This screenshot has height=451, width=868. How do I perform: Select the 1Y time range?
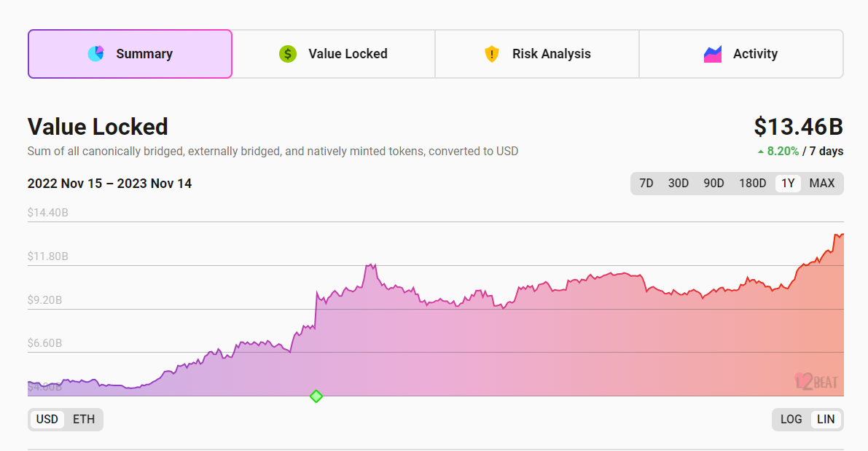[788, 184]
